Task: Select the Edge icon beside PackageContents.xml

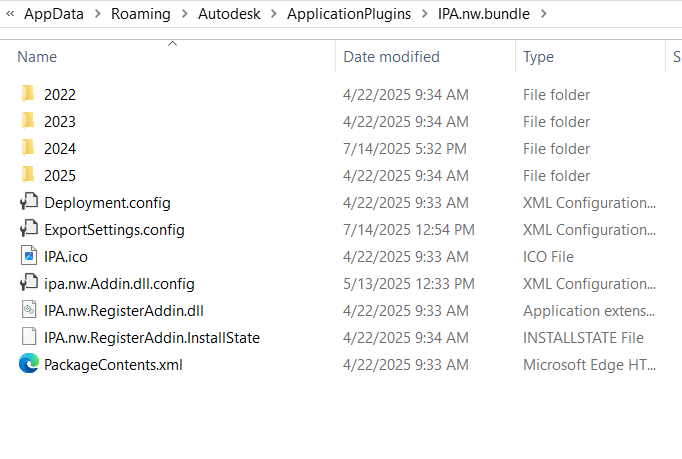Action: 28,364
